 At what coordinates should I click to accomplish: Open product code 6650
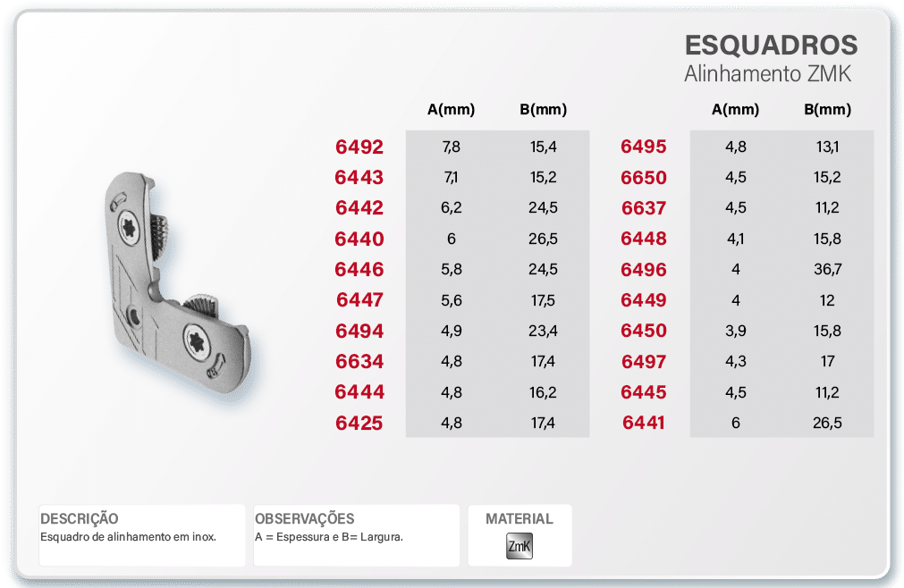pyautogui.click(x=644, y=178)
